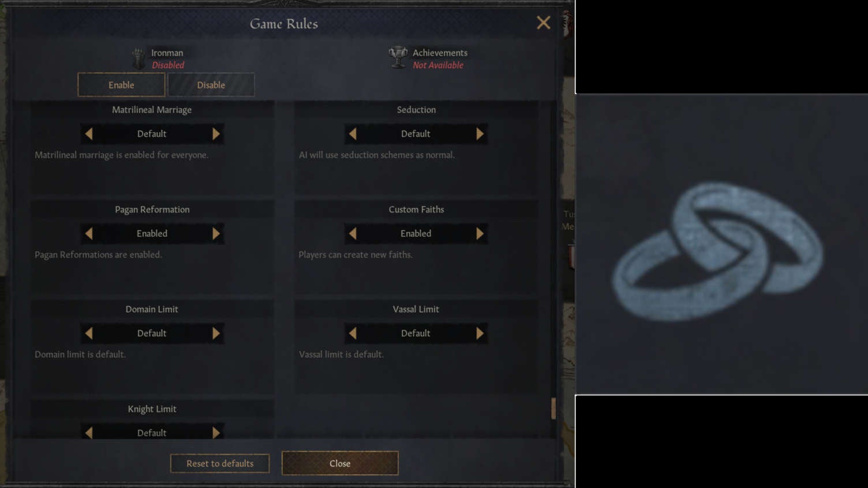Click the Achievements trophy icon
Viewport: 868px width, 488px height.
(398, 57)
